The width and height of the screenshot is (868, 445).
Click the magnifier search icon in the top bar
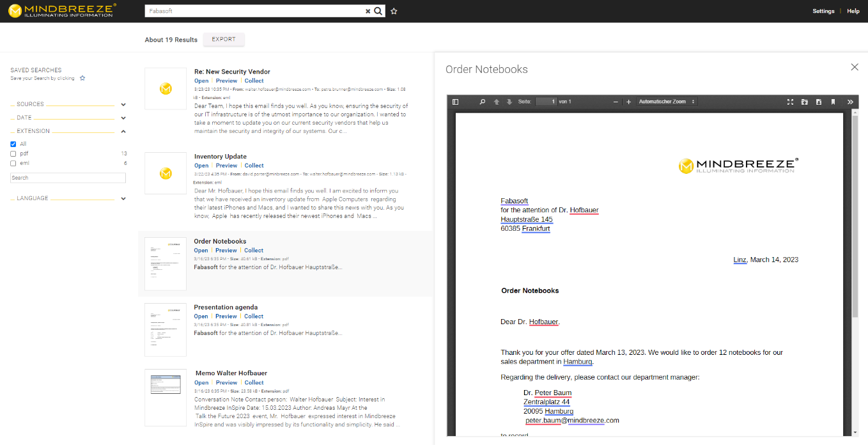click(x=378, y=11)
